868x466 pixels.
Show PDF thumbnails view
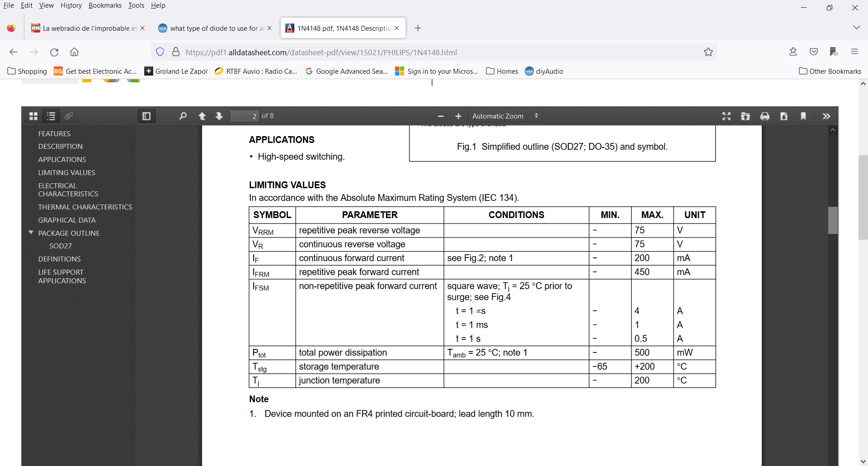33,116
